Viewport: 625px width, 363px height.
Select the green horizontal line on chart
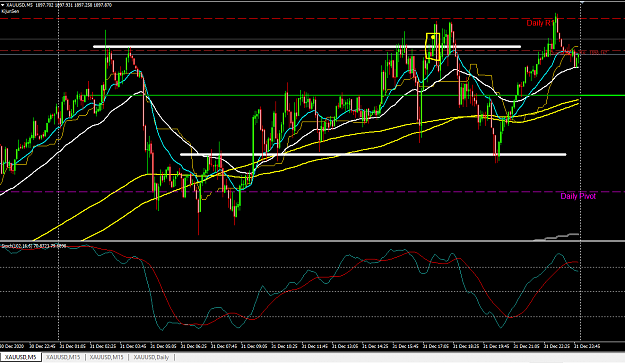tap(312, 96)
